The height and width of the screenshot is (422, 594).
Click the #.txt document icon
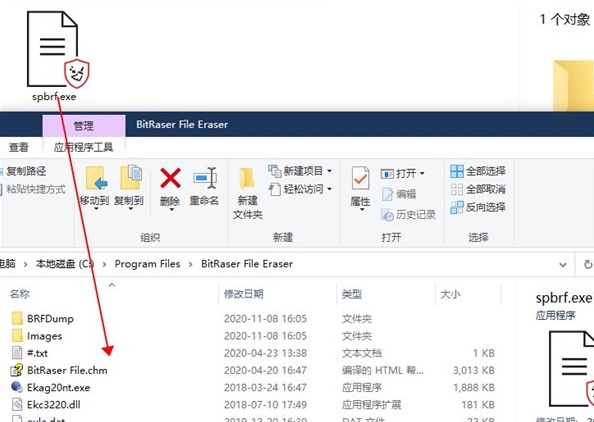(x=17, y=353)
